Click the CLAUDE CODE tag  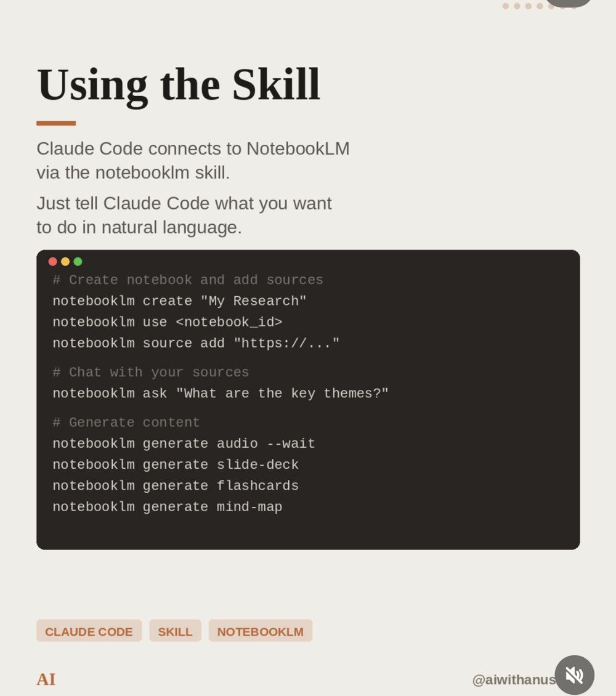89,631
